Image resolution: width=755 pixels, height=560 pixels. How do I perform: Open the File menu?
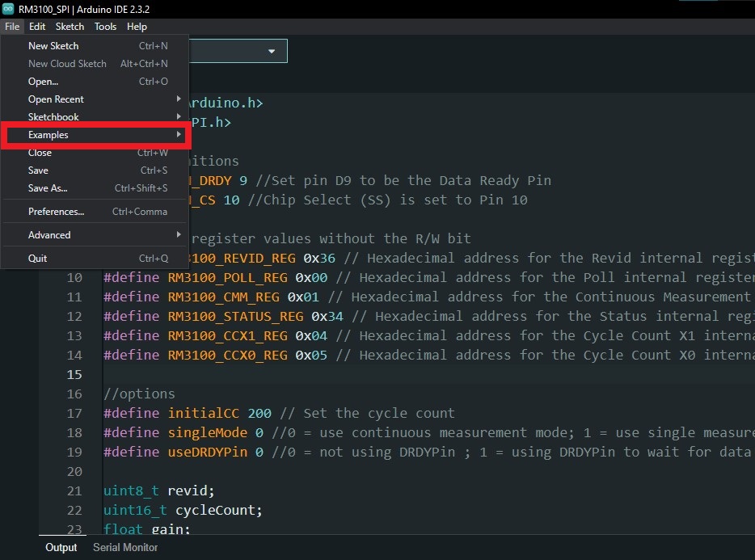[12, 27]
